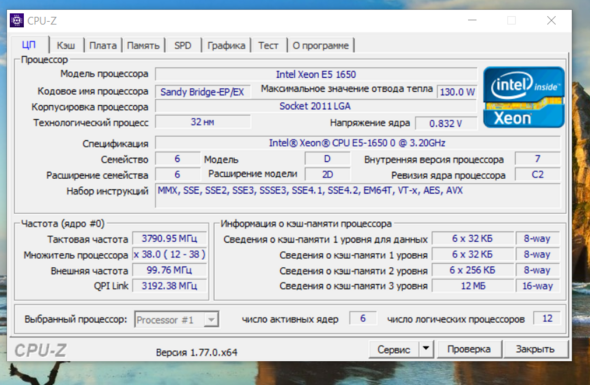Open the Сервис dropdown arrow
This screenshot has height=385, width=590.
pyautogui.click(x=426, y=349)
